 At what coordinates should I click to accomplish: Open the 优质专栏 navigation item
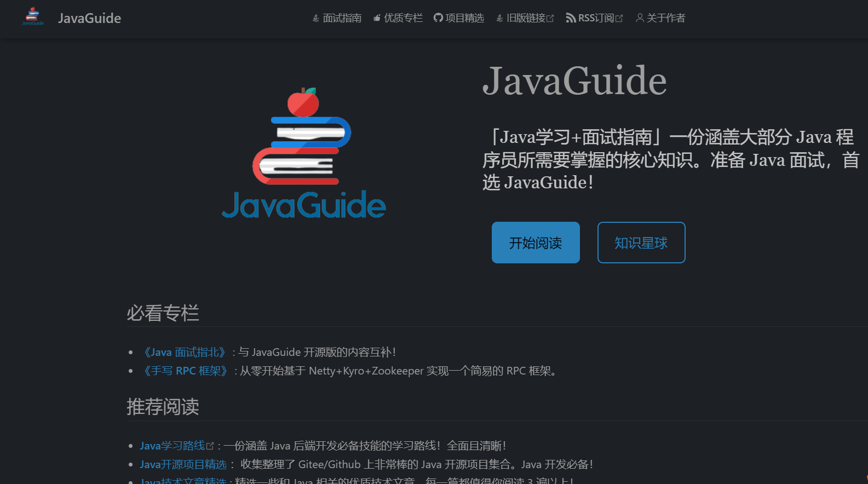[x=403, y=18]
